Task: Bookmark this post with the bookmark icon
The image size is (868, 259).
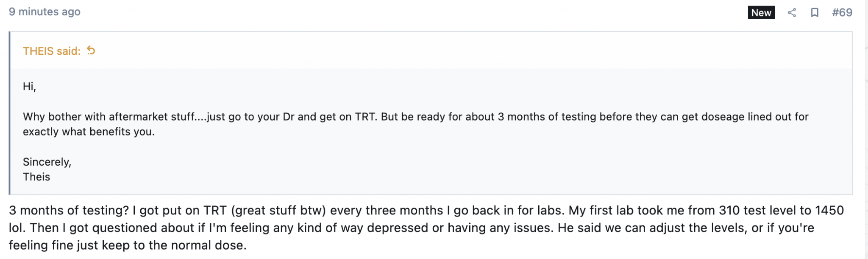Action: [814, 13]
